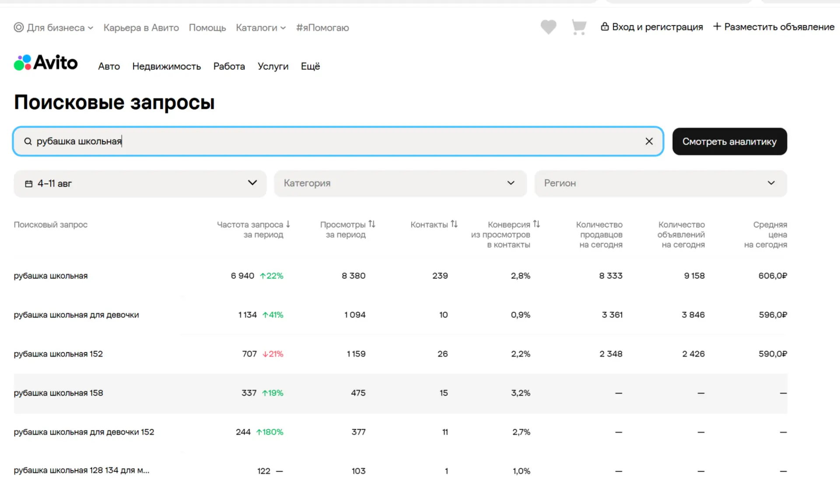Select row рубашка школьная для девочки 152

pyautogui.click(x=400, y=432)
